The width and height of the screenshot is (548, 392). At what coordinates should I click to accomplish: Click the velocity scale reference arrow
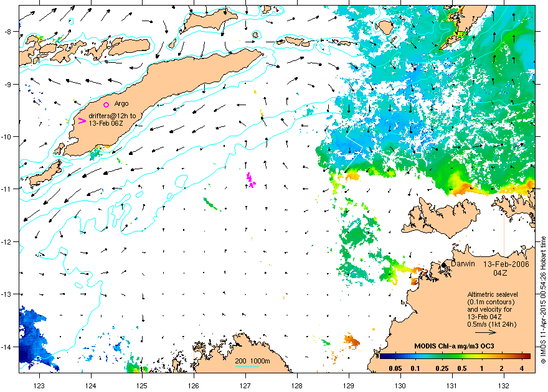click(x=486, y=332)
